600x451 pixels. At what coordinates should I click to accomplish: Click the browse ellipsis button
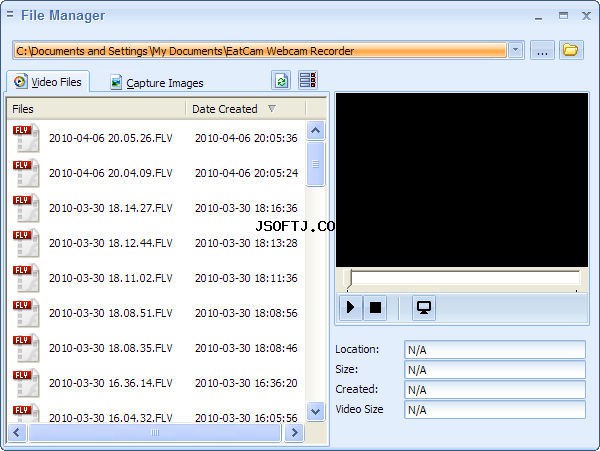tap(542, 50)
